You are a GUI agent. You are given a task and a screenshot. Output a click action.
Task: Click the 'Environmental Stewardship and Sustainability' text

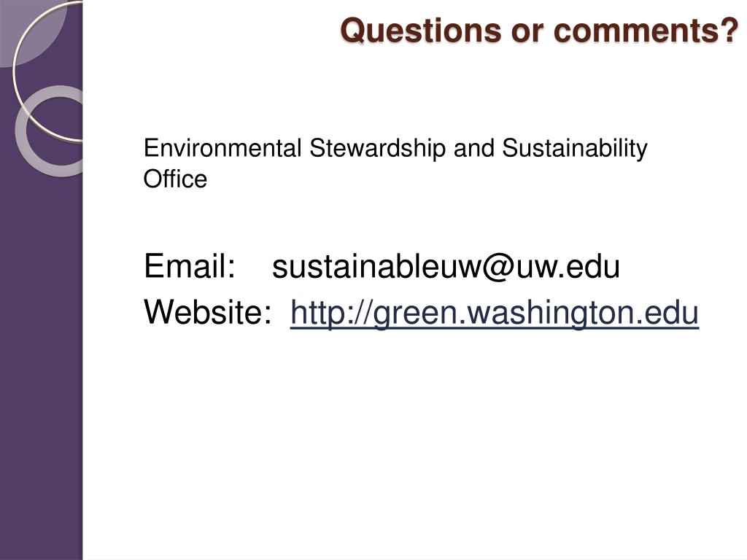click(x=395, y=148)
